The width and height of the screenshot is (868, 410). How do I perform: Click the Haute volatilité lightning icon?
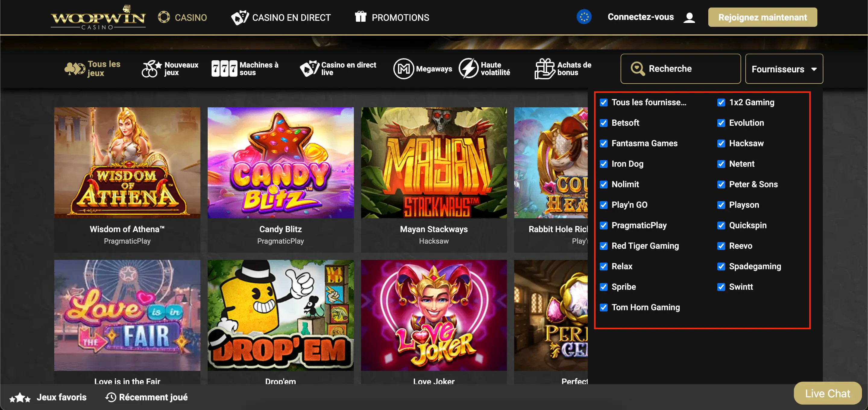[468, 68]
